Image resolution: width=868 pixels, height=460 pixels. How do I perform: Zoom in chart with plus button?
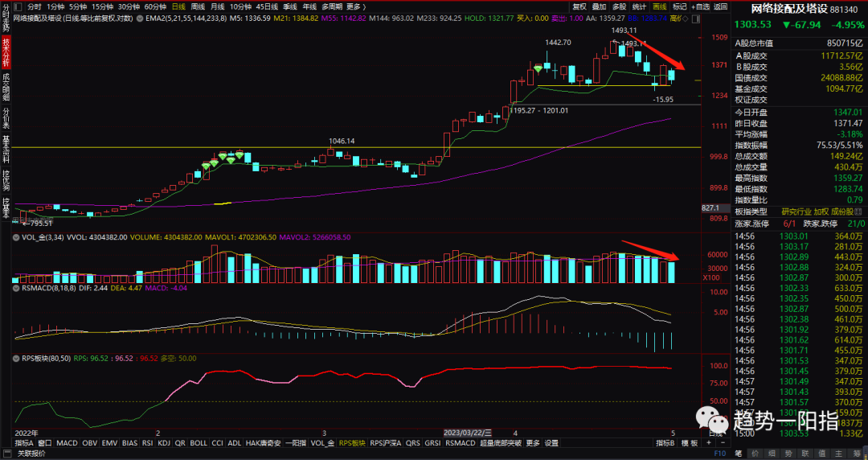[709, 443]
